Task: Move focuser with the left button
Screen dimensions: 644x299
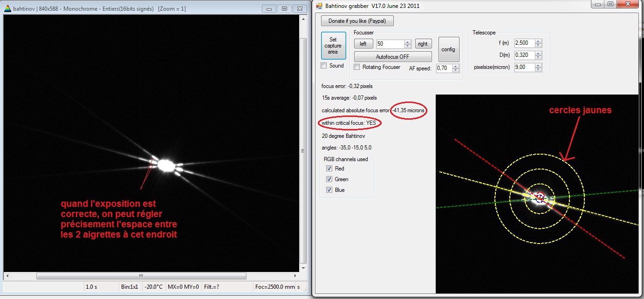Action: [363, 44]
